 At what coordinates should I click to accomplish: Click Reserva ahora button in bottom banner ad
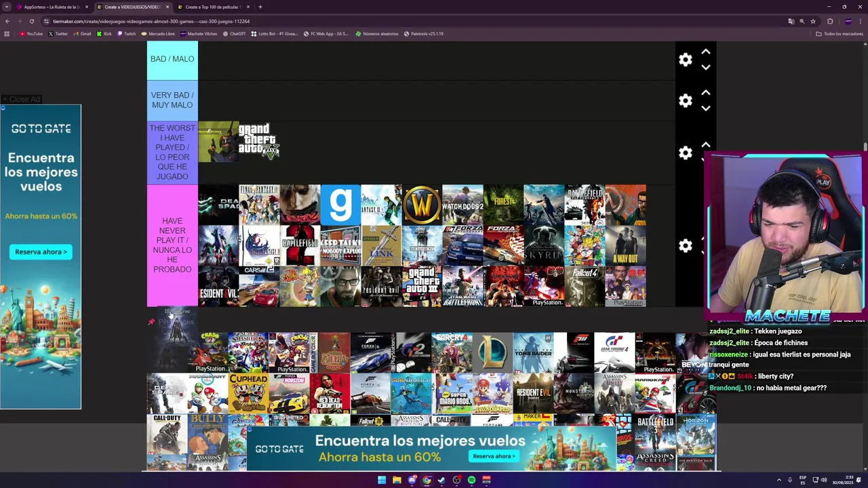(x=494, y=456)
